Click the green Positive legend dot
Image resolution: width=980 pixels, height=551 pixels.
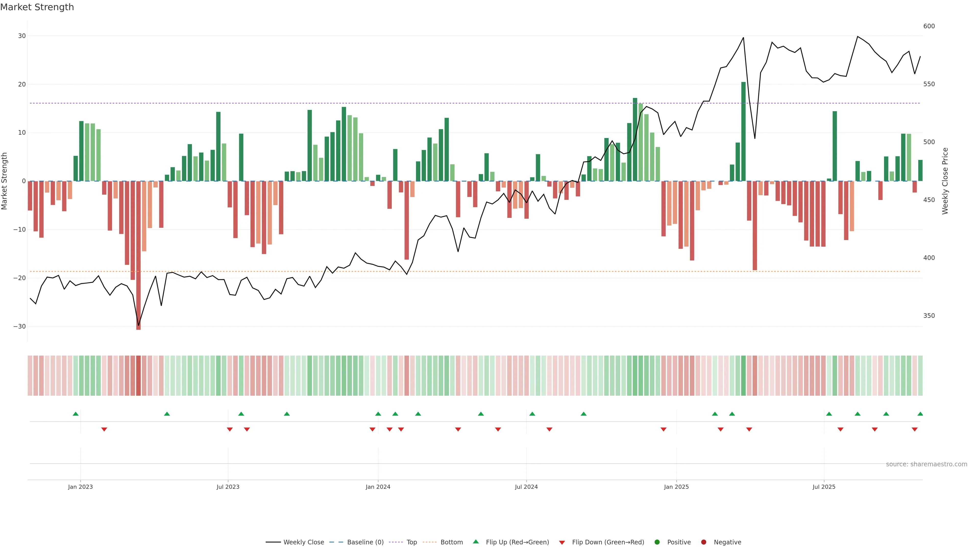tap(657, 542)
